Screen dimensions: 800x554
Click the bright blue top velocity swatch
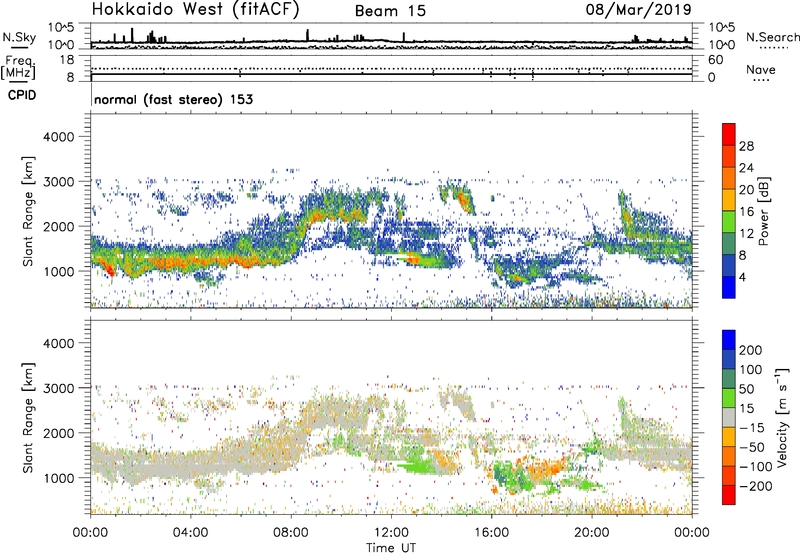point(729,340)
